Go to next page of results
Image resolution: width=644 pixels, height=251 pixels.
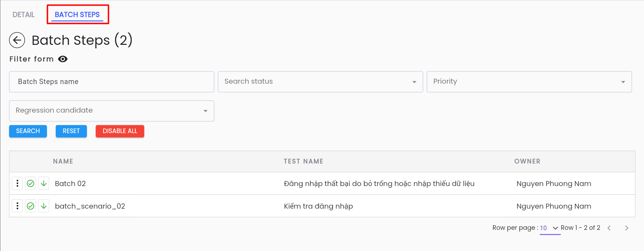pos(627,228)
